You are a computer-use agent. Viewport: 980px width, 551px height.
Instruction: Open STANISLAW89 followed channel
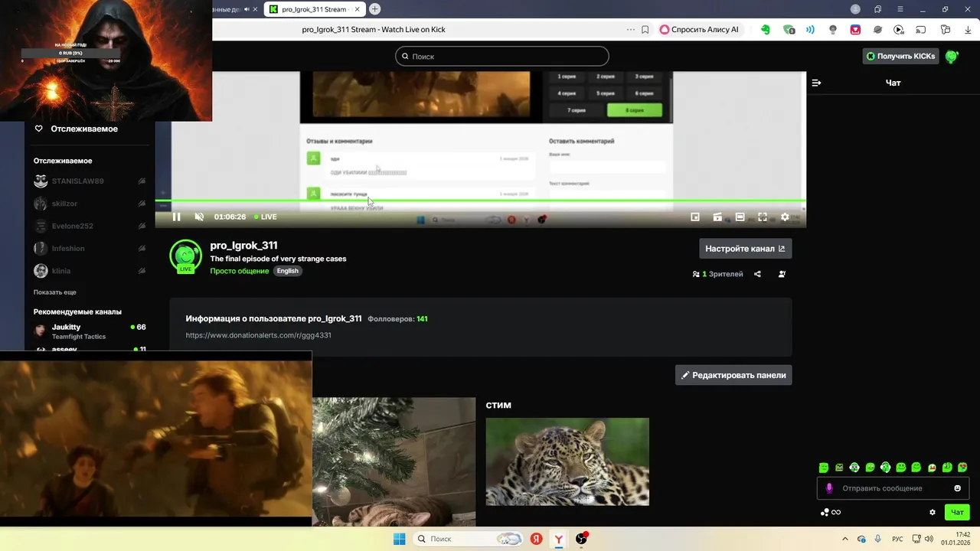coord(90,181)
